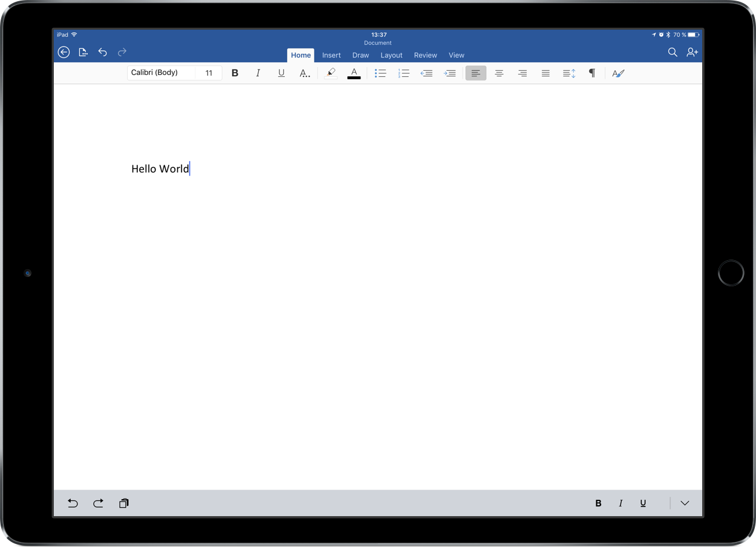Toggle Italic in the bottom keyboard bar
Image resolution: width=756 pixels, height=547 pixels.
[x=621, y=503]
